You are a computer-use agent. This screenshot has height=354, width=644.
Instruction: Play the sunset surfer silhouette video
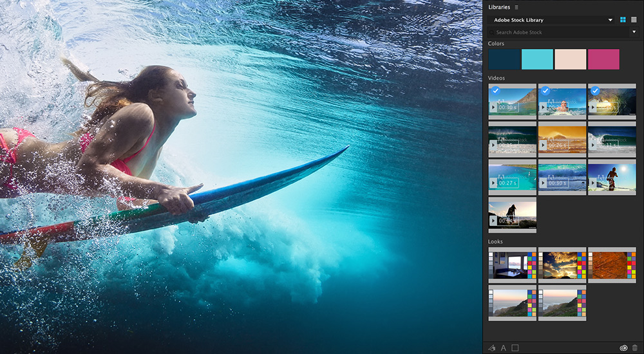pyautogui.click(x=494, y=221)
